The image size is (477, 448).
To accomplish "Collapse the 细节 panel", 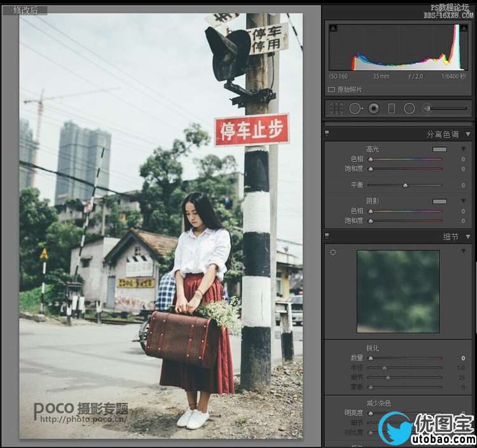I will (468, 236).
